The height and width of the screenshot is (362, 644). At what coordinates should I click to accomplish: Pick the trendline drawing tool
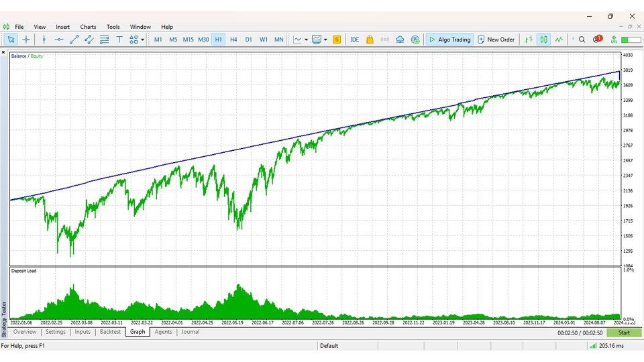(74, 40)
